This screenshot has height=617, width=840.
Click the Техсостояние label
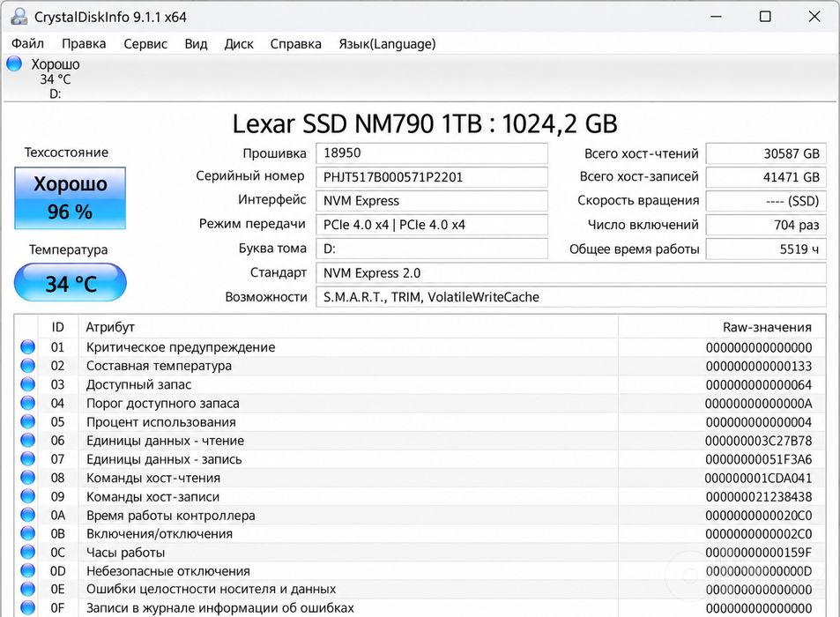(x=66, y=152)
